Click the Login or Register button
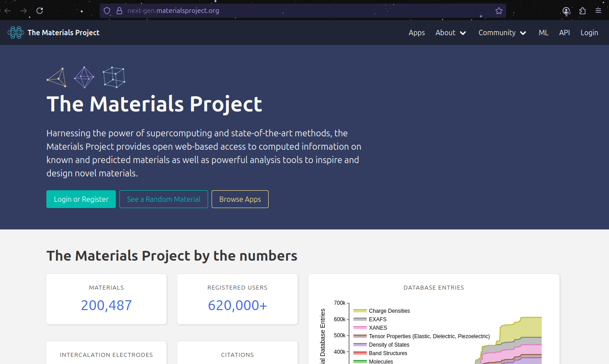 pos(81,199)
